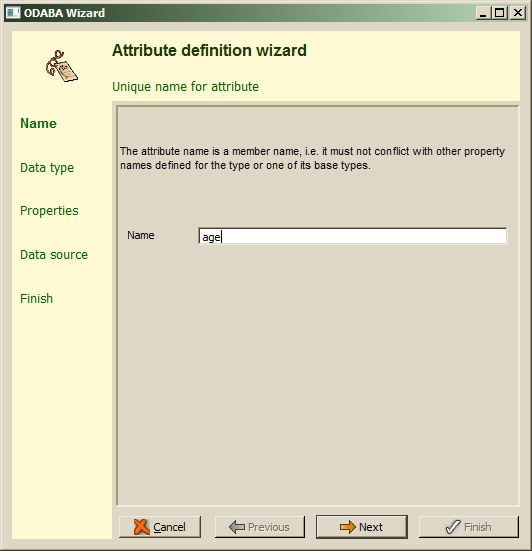532x551 pixels.
Task: Click the Attribute definition wizard heading
Action: coord(209,50)
